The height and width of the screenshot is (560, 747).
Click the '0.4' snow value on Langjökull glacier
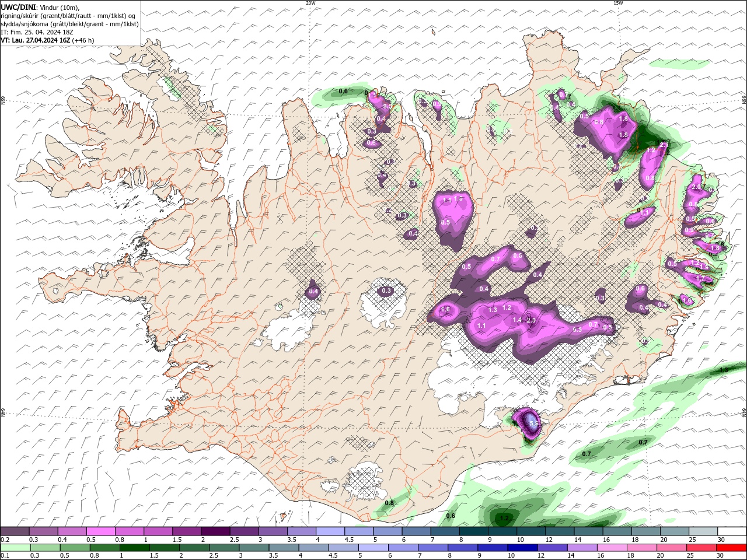pos(313,292)
